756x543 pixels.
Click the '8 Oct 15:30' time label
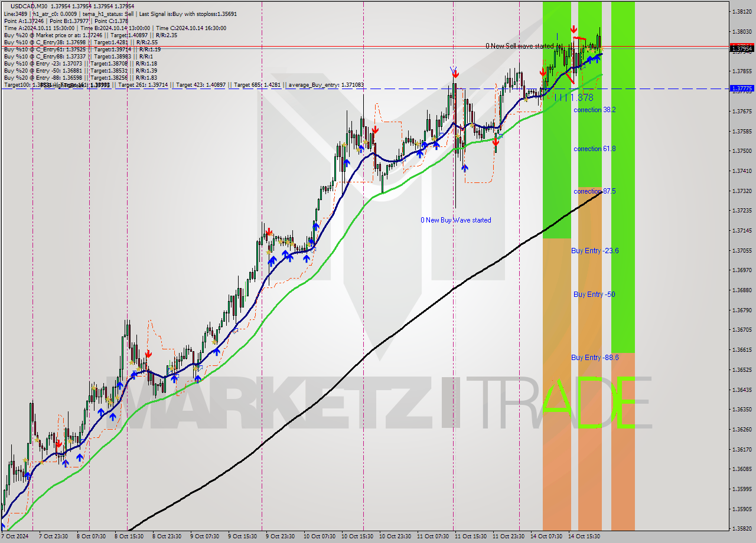[x=128, y=537]
